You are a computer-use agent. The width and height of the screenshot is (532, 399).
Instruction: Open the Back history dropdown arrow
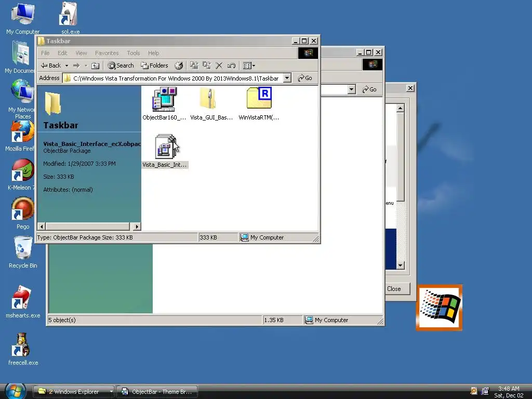(x=67, y=65)
